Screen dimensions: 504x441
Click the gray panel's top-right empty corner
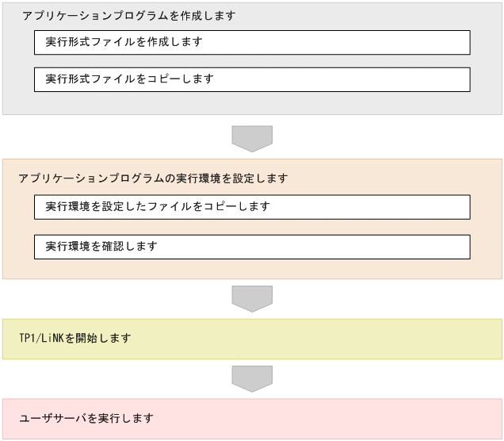[x=475, y=14]
